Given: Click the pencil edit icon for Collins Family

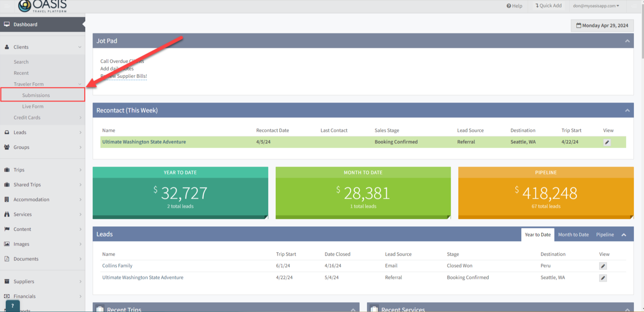Looking at the screenshot, I should [x=603, y=266].
